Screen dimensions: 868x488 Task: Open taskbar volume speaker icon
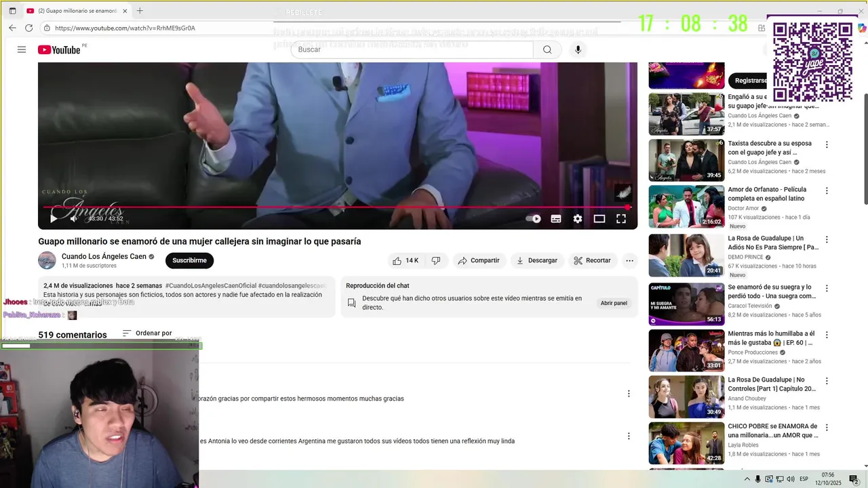[x=791, y=479]
